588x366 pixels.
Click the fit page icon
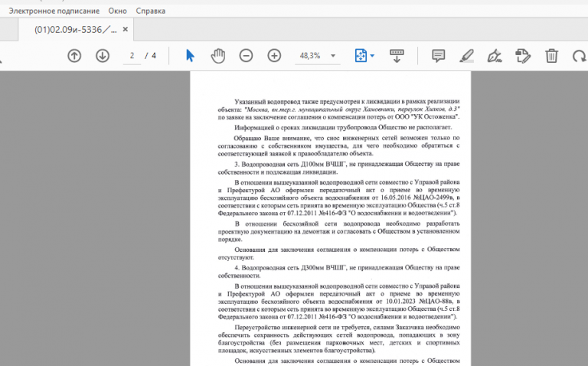361,56
